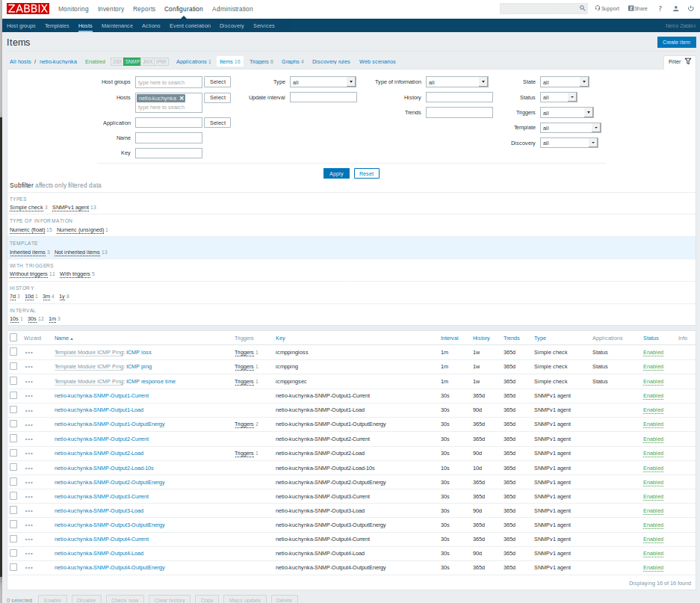Check the Output1-Current item checkbox

click(13, 395)
